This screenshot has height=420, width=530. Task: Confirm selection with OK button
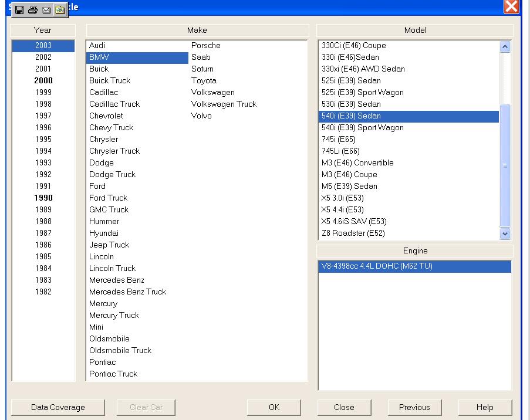274,407
